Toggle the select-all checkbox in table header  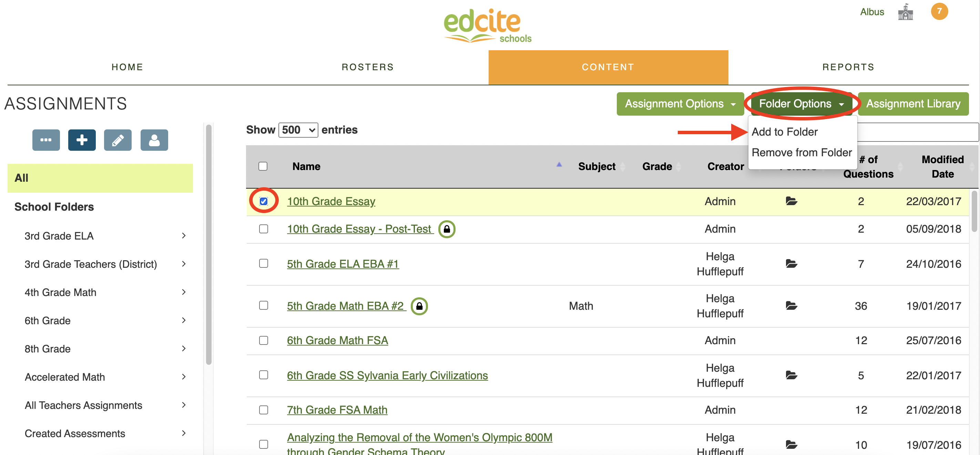[263, 166]
